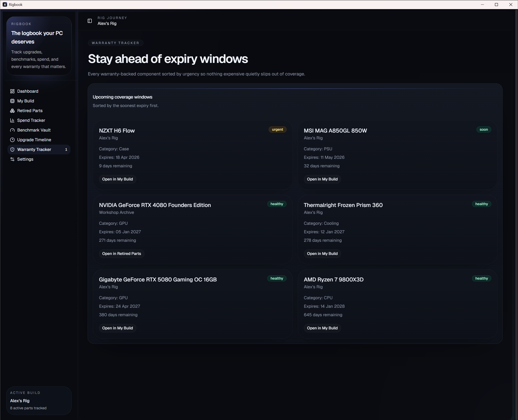Click the Dashboard grid icon in sidebar
The image size is (518, 420).
12,91
